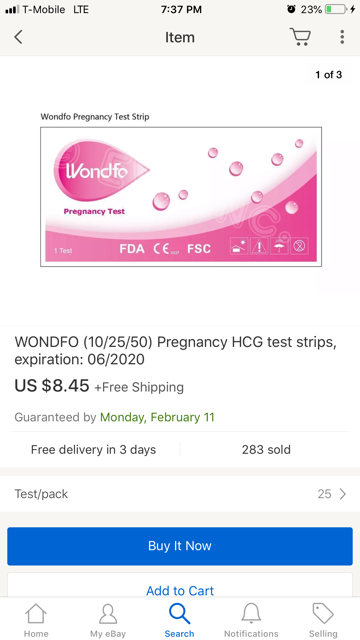Tap the 1 of 3 image counter
Image resolution: width=360 pixels, height=640 pixels.
click(329, 75)
